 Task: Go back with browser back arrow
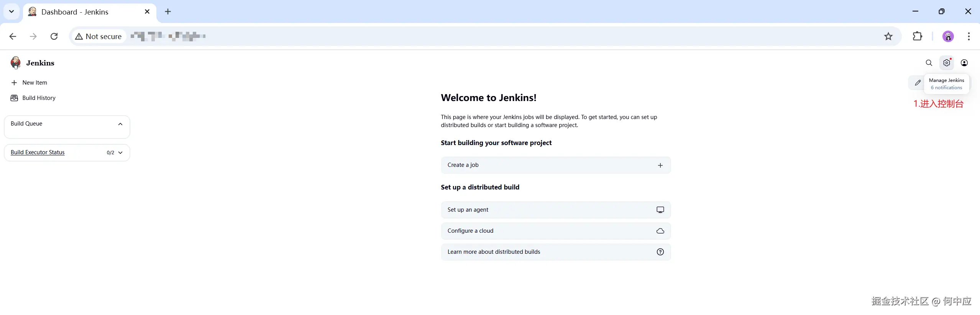pos(13,36)
